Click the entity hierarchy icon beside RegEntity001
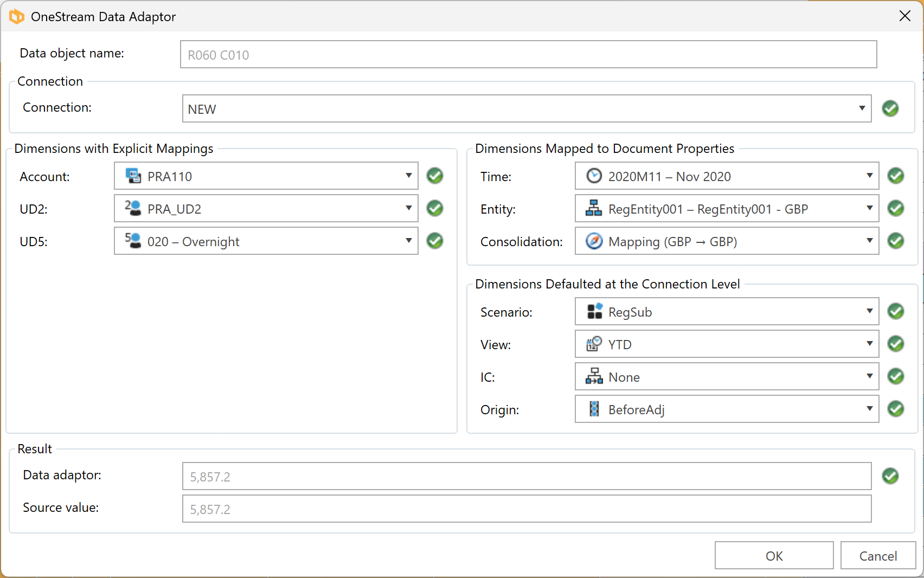The width and height of the screenshot is (924, 578). [x=594, y=208]
